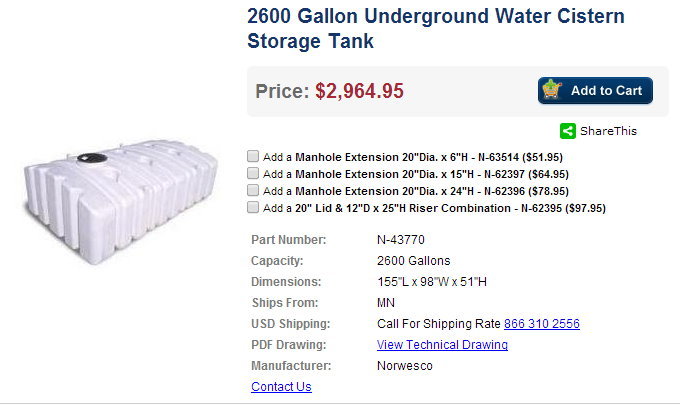Tick the Manhole Extension 24"H checkbox
This screenshot has width=680, height=405.
(253, 190)
